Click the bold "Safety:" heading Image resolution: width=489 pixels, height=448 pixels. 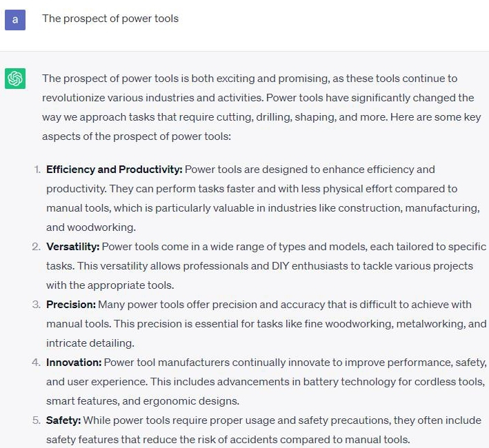point(63,420)
